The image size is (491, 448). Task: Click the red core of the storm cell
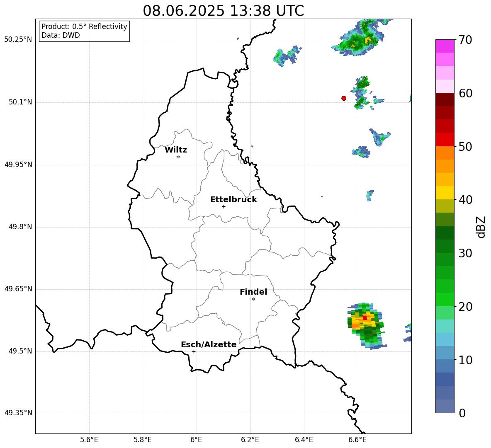click(365, 318)
